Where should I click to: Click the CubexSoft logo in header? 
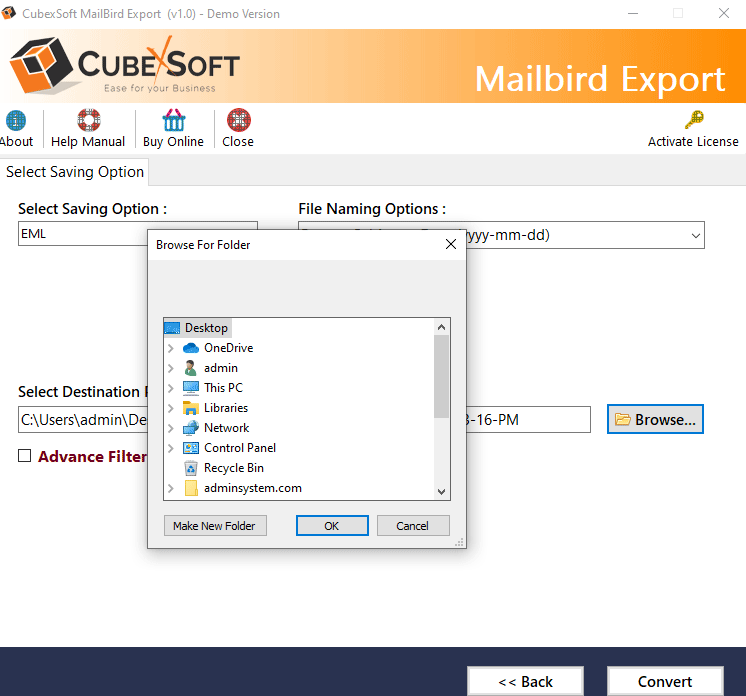125,65
